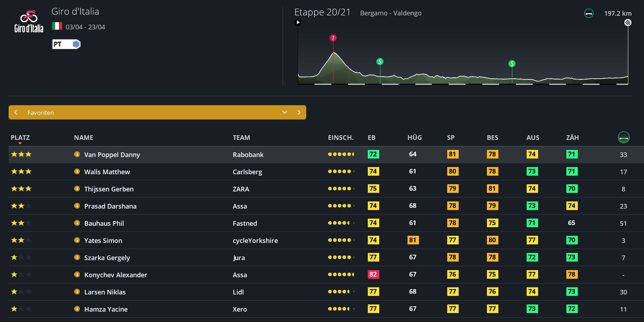Click the Italian flag icon
Image resolution: width=644 pixels, height=322 pixels.
pyautogui.click(x=57, y=26)
